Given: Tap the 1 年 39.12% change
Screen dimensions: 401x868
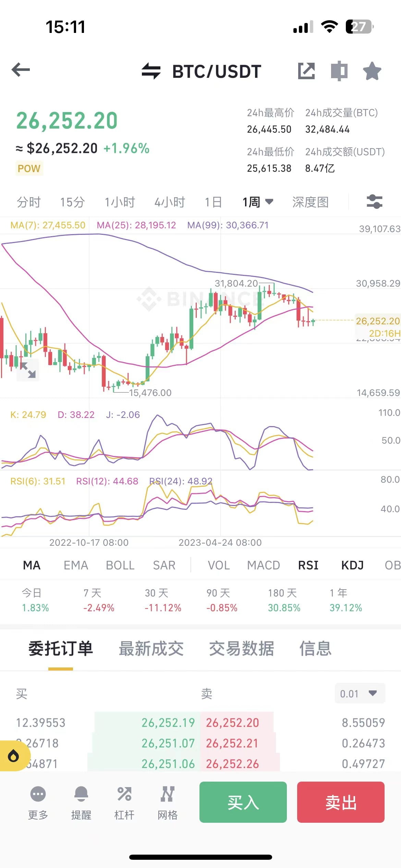Looking at the screenshot, I should tap(346, 600).
